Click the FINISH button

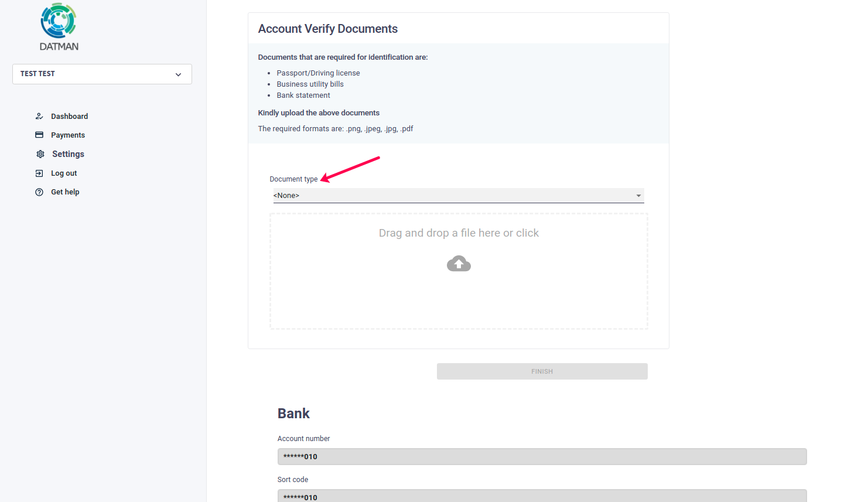tap(542, 371)
